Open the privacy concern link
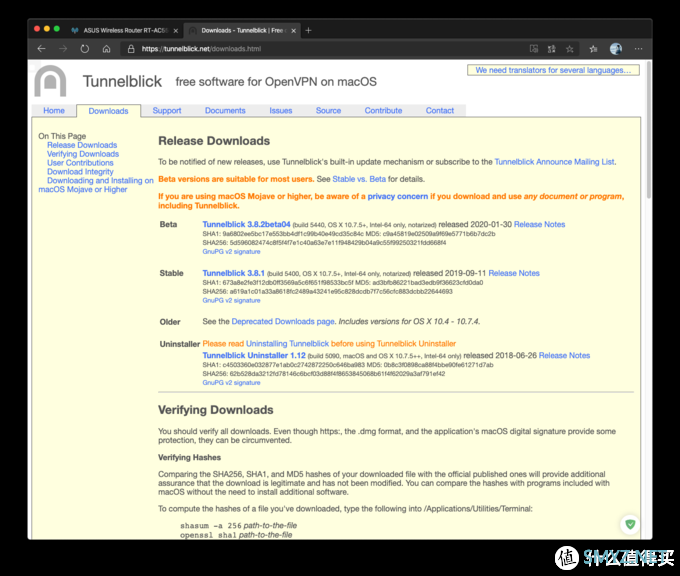Image resolution: width=680 pixels, height=576 pixels. [x=398, y=196]
